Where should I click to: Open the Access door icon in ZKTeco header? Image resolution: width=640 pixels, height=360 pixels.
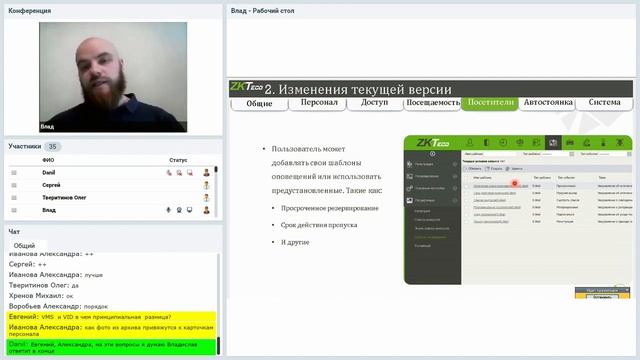(x=487, y=142)
